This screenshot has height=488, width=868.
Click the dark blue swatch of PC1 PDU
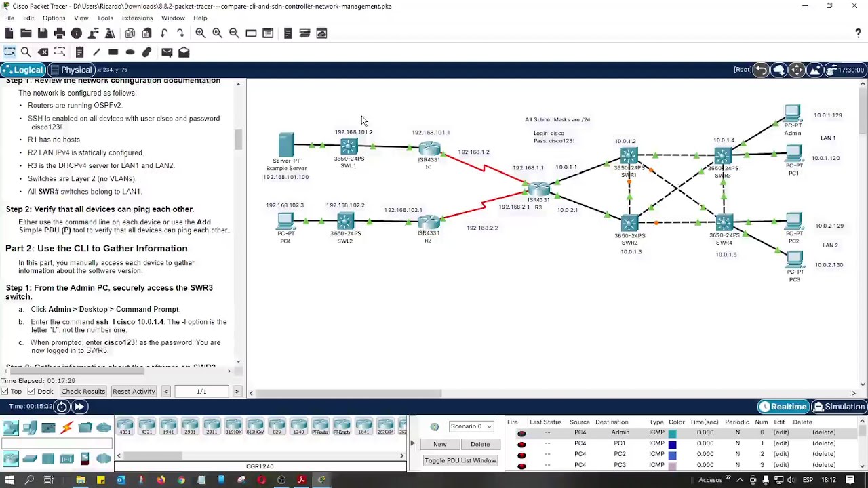coord(672,444)
